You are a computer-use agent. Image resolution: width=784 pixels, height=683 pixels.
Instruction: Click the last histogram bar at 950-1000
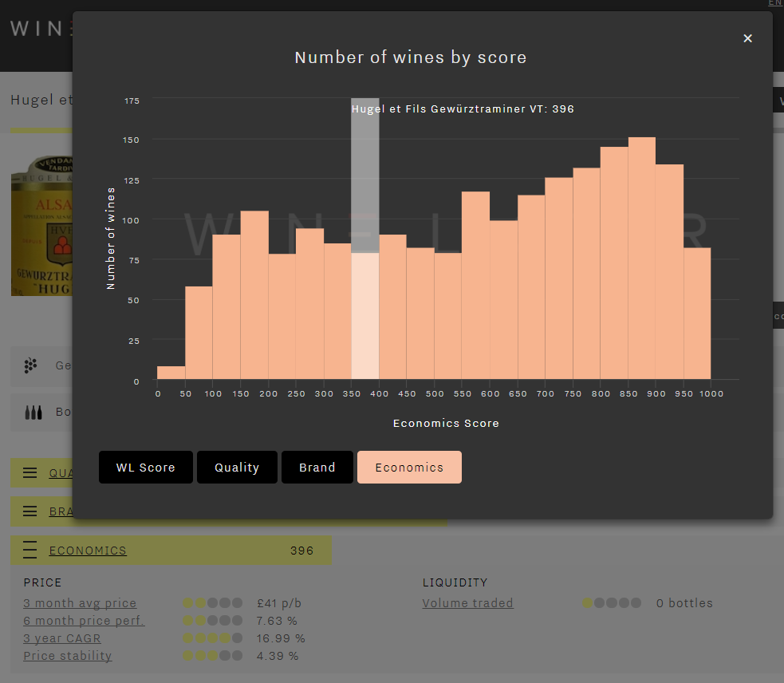tap(697, 314)
